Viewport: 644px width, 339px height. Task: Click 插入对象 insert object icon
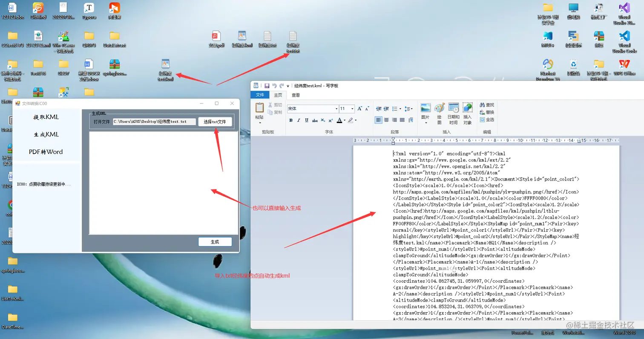pyautogui.click(x=468, y=113)
